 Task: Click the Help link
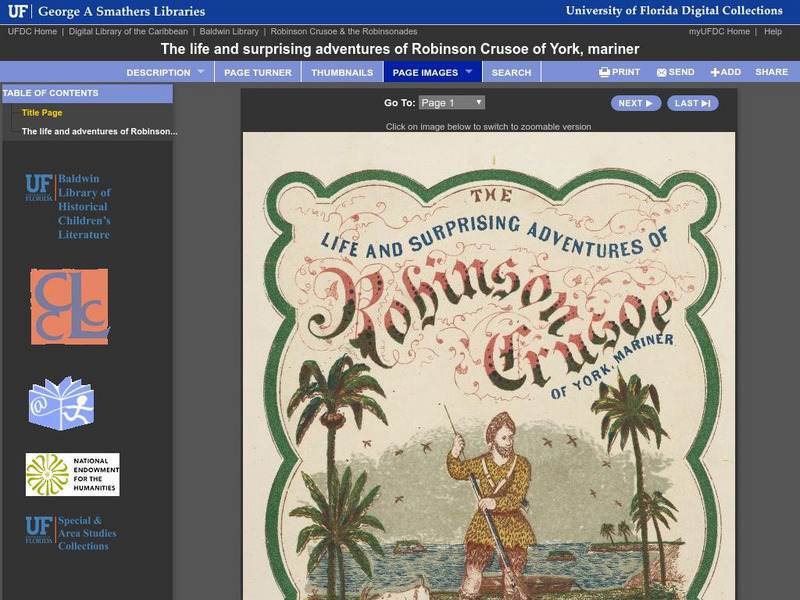(772, 32)
